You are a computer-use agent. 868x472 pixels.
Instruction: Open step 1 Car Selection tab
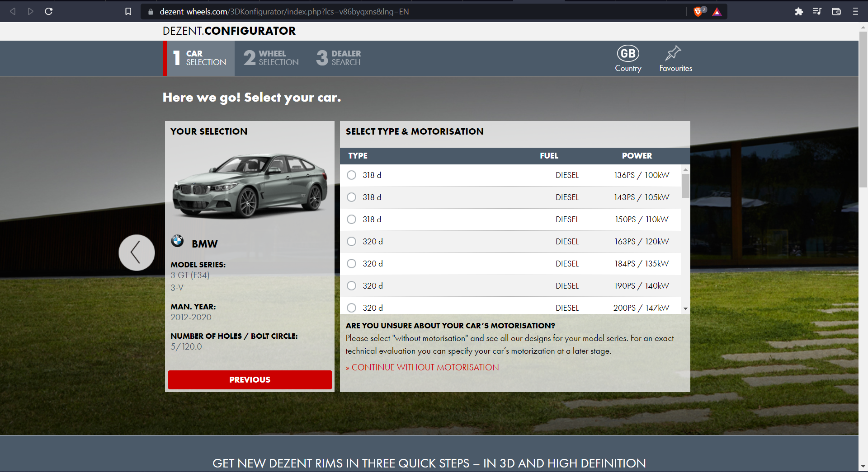pyautogui.click(x=199, y=58)
